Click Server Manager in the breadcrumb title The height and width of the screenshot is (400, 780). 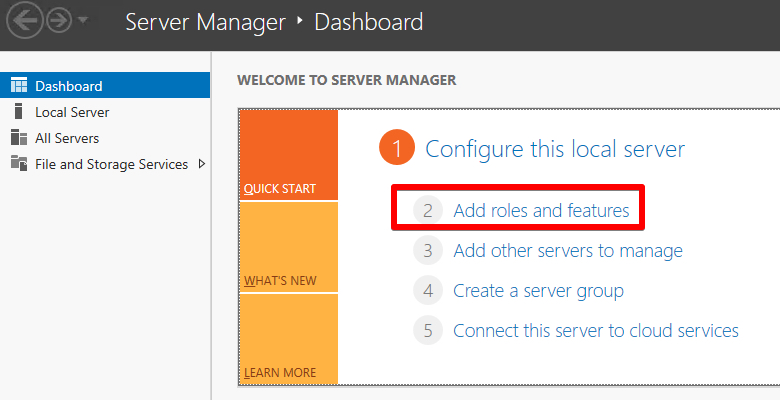[205, 22]
